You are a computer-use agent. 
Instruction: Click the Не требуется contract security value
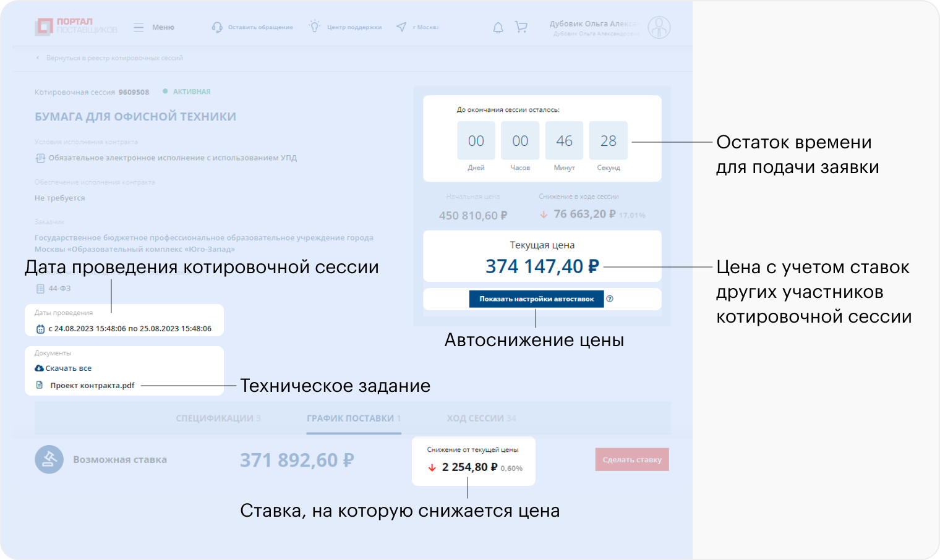click(60, 198)
